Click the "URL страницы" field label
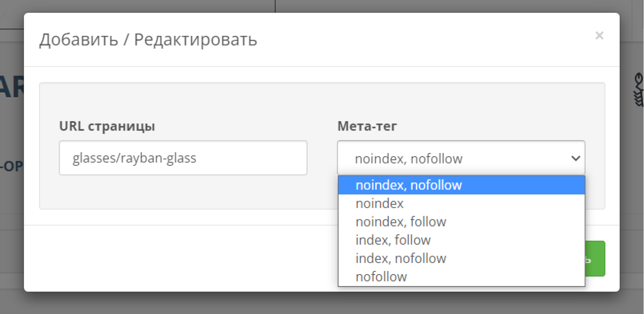The width and height of the screenshot is (644, 314). point(107,126)
